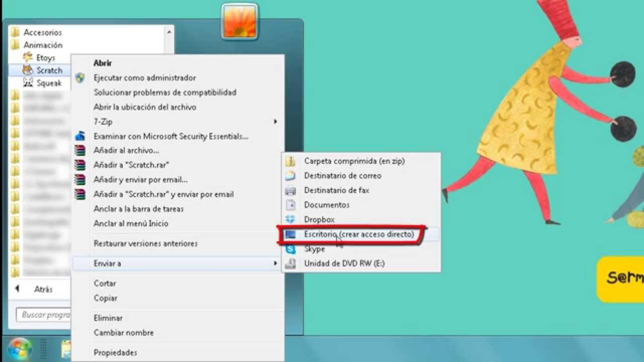Select Anclar a la barra de tareas
644x362 pixels.
138,209
